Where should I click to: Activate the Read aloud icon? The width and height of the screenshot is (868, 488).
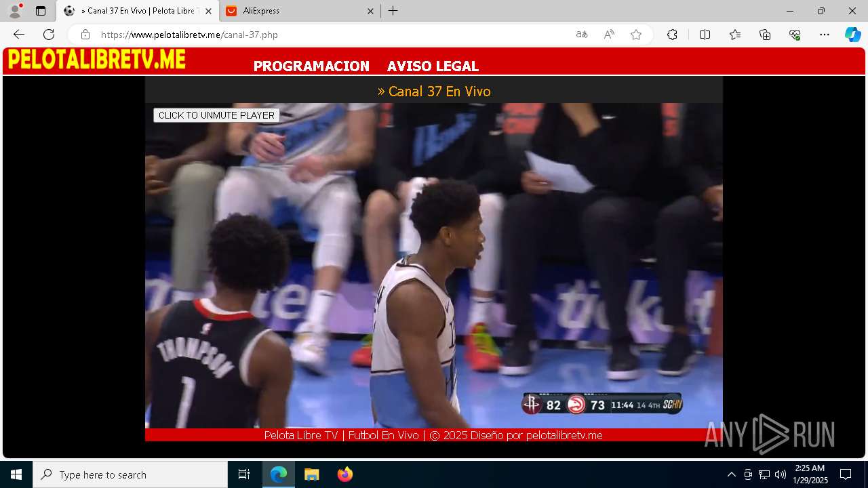pyautogui.click(x=609, y=35)
